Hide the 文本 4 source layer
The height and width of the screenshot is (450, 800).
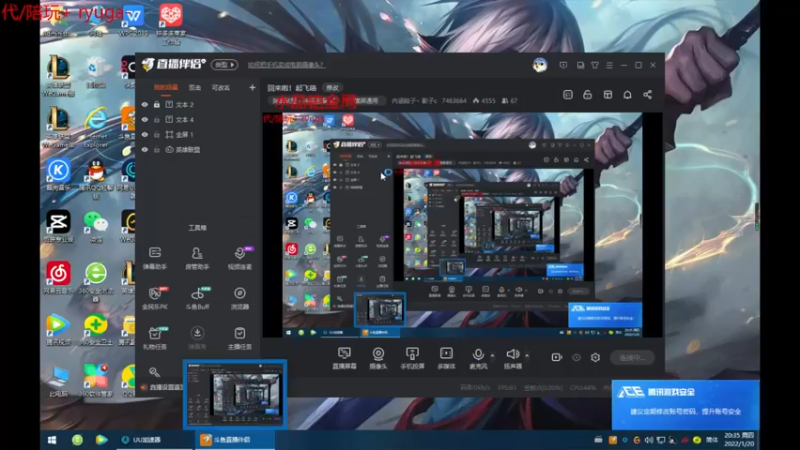tap(145, 119)
